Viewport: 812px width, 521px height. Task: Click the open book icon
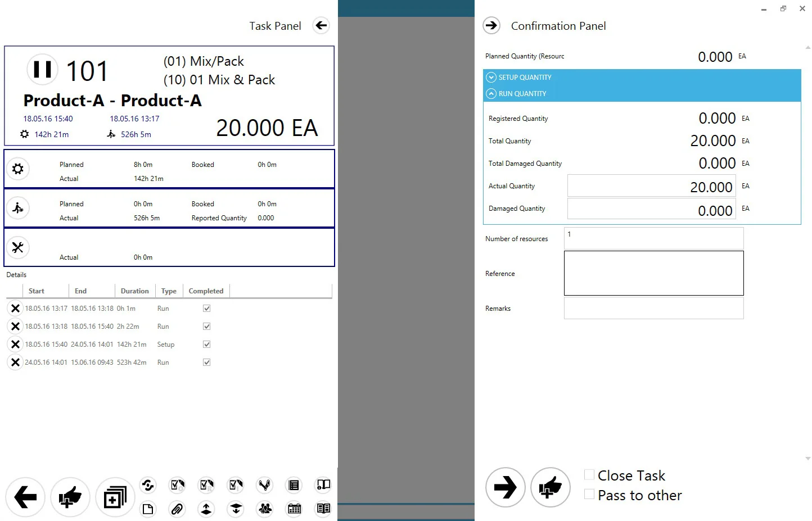coord(323,509)
